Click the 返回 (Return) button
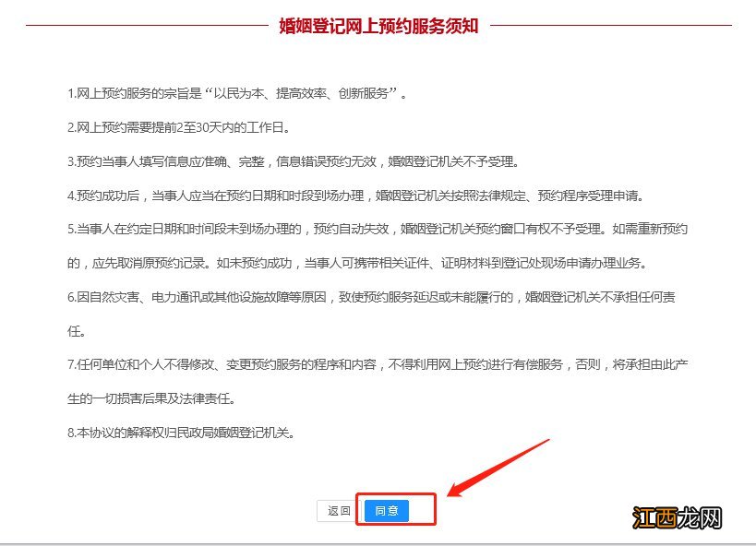 click(x=337, y=510)
